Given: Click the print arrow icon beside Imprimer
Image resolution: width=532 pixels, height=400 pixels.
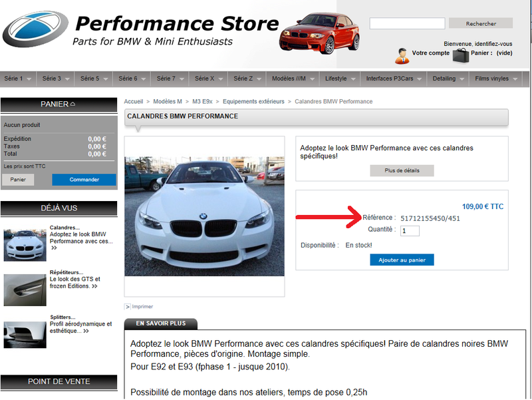Looking at the screenshot, I should (x=127, y=307).
